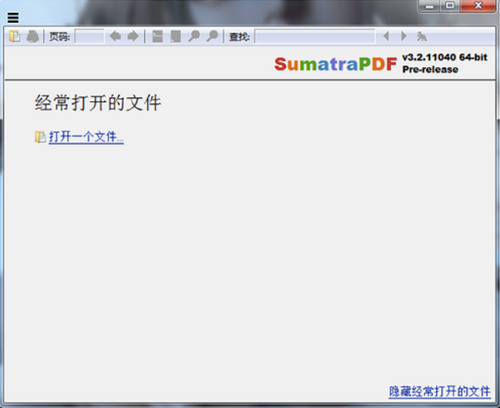Viewport: 500px width, 408px height.
Task: Click 隐藏经常打开的文件 link
Action: click(440, 391)
